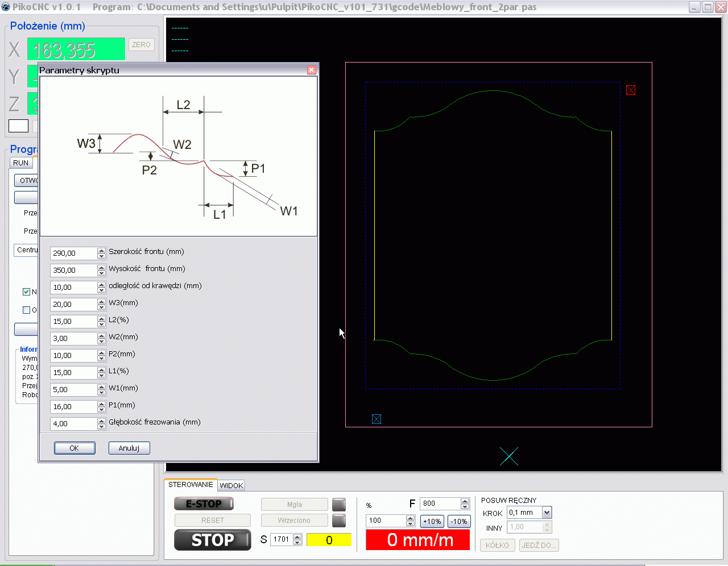Click the yellow spindle readout 0
This screenshot has width=728, height=566.
(329, 540)
